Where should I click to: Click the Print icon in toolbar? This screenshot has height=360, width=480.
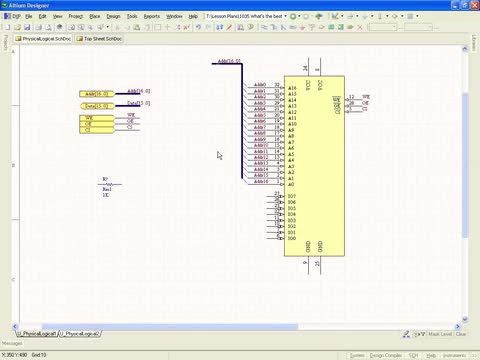pos(38,27)
